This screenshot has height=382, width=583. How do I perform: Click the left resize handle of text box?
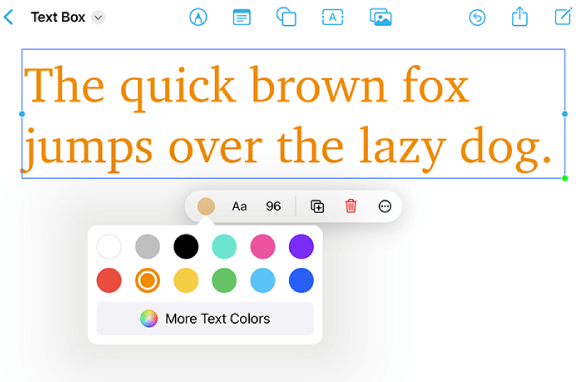[22, 114]
